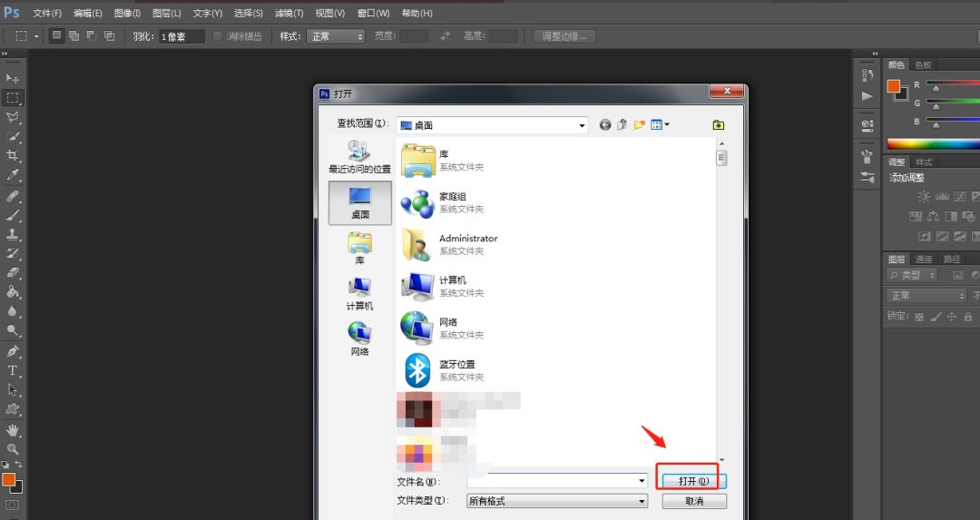Pick the Hand tool in the toolbox
The image size is (980, 520).
tap(13, 430)
